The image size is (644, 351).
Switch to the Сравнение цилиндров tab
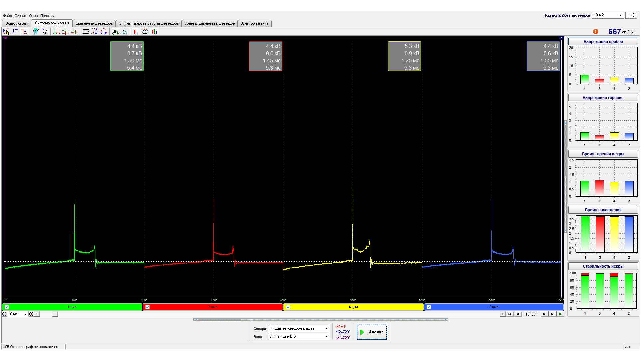point(94,23)
